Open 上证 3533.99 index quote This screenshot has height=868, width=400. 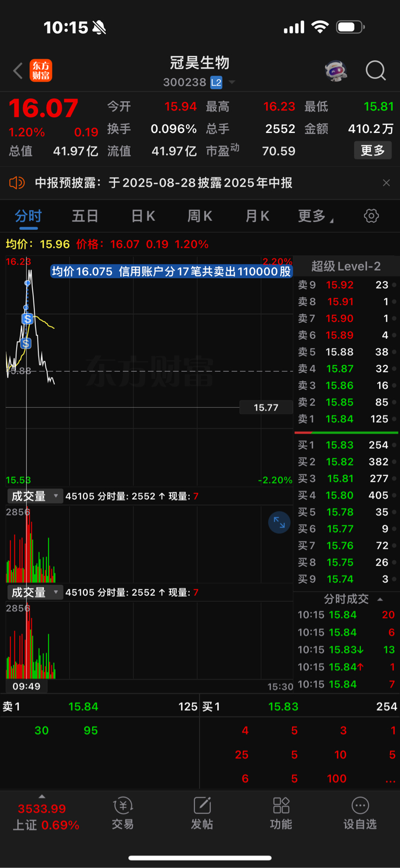[x=45, y=817]
